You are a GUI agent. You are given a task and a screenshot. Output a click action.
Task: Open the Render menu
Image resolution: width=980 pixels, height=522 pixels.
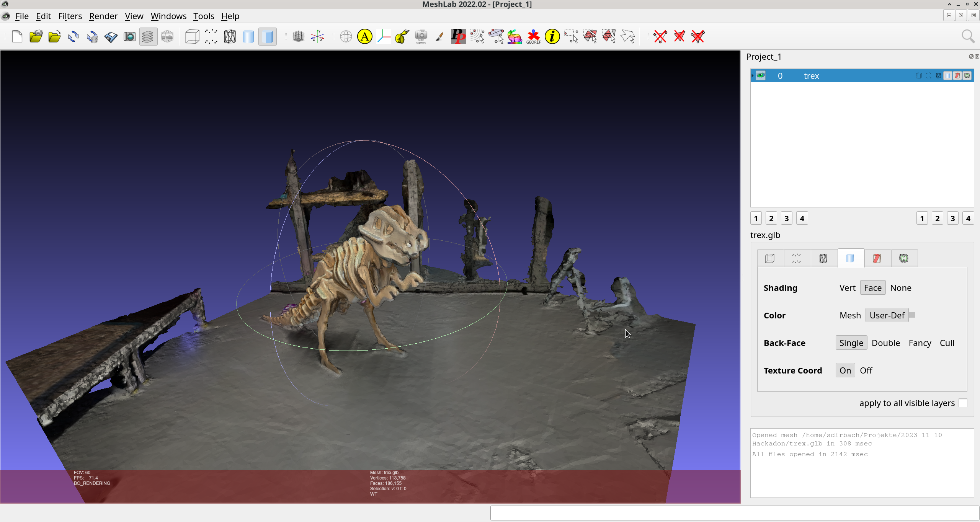point(103,16)
